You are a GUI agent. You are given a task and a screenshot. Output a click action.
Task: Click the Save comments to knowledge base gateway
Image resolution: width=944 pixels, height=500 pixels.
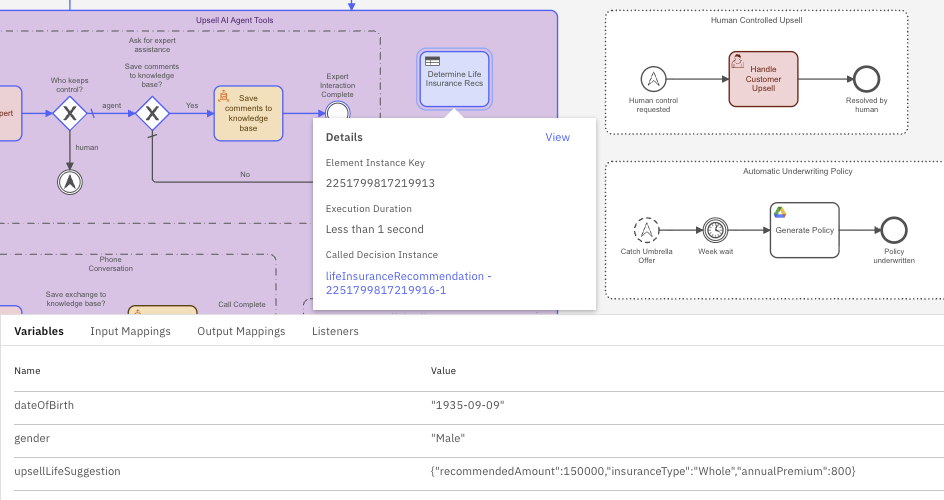tap(151, 114)
